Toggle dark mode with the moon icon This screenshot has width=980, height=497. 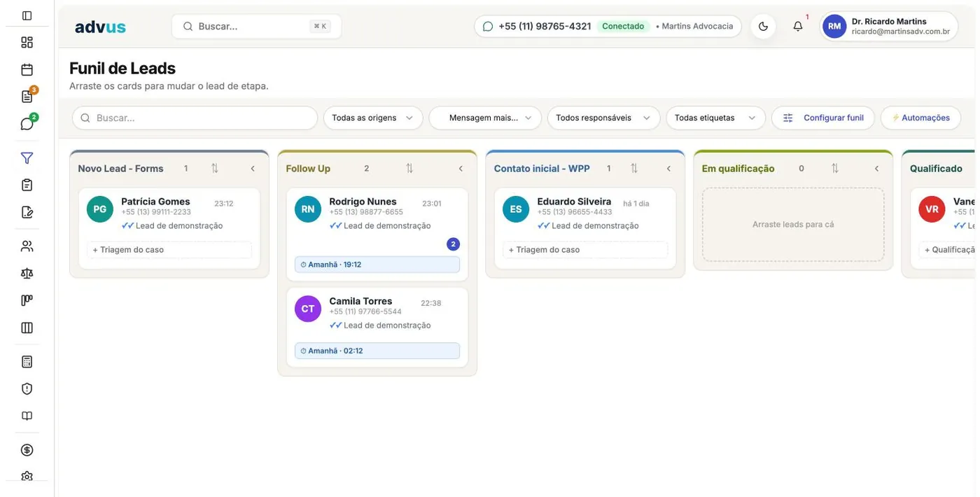763,27
